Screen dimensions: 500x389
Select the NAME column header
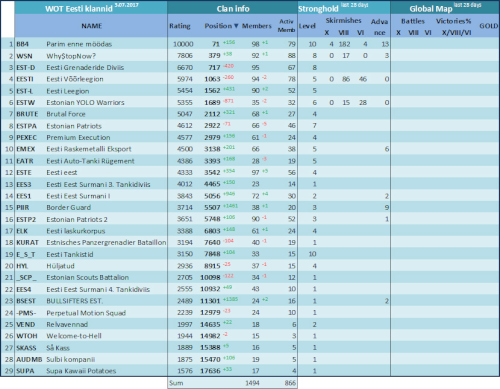click(x=92, y=26)
